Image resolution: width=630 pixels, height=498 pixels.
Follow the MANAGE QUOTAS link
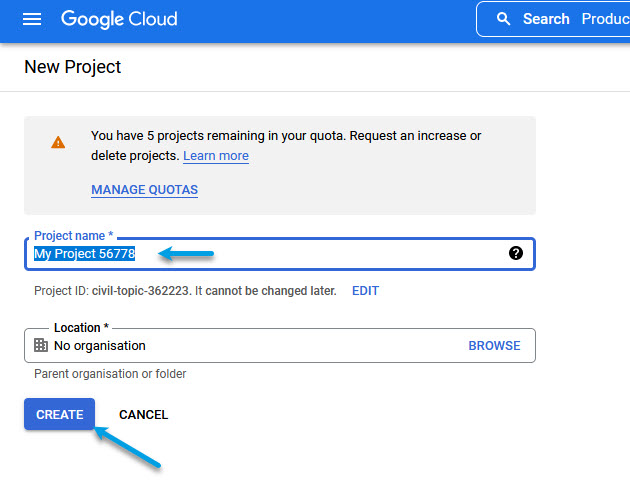[x=144, y=190]
